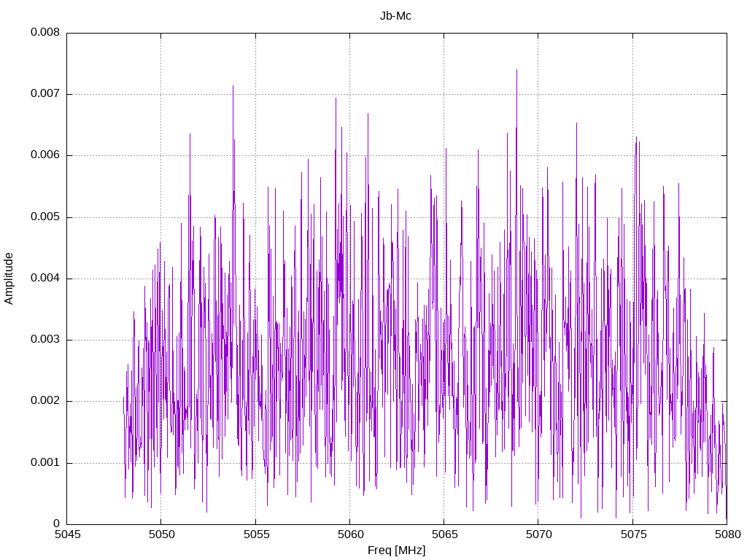Image resolution: width=747 pixels, height=560 pixels.
Task: Click the 5070 x-axis tick label
Action: point(539,534)
